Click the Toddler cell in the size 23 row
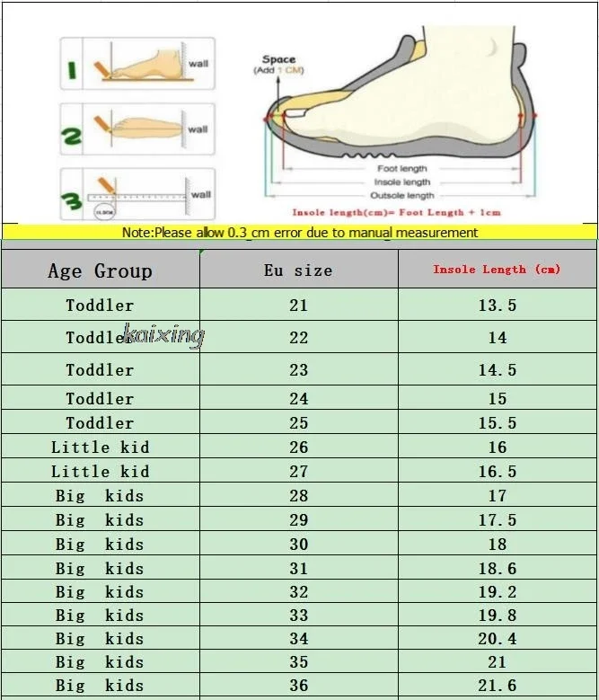The image size is (599, 700). [101, 369]
